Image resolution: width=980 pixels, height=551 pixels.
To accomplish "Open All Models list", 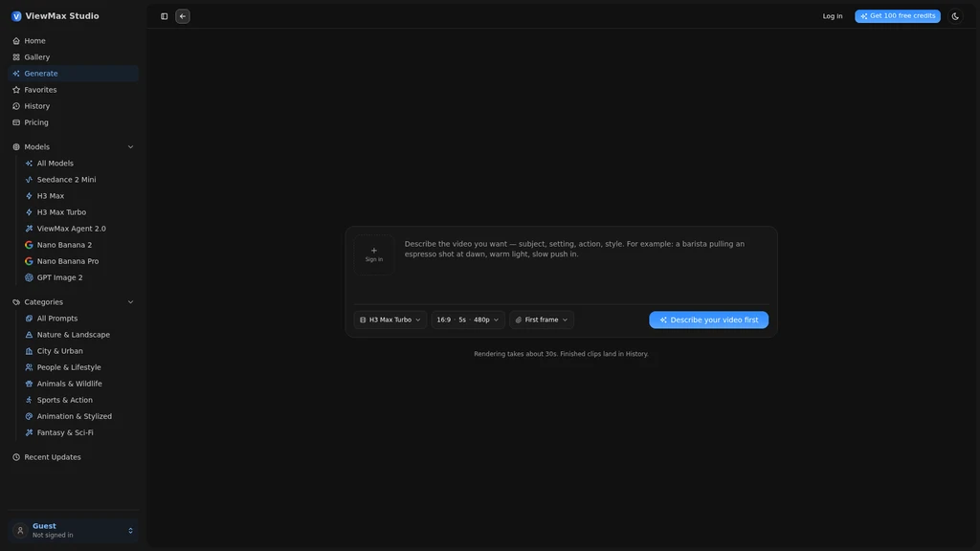I will pos(79,163).
